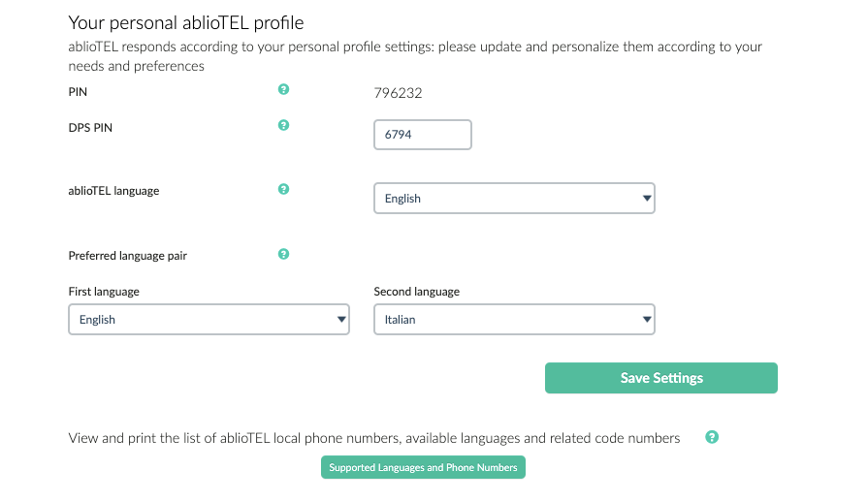Image resolution: width=868 pixels, height=501 pixels.
Task: Open help for ablioTEL language setting
Action: pos(283,189)
